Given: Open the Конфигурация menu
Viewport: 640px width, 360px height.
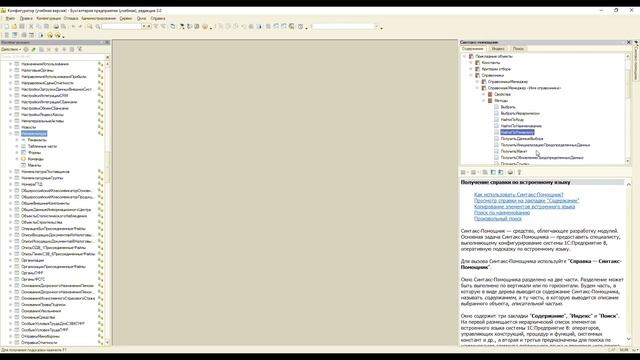Looking at the screenshot, I should pos(49,18).
